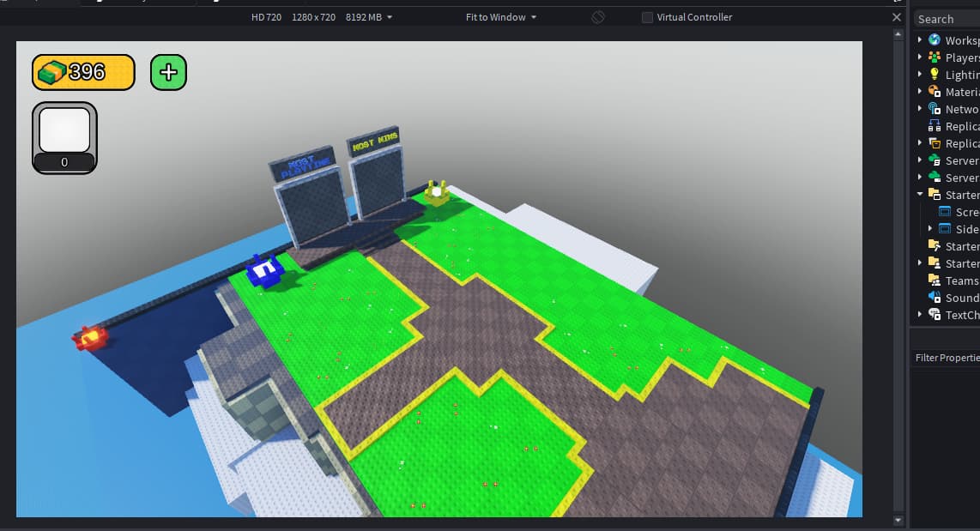Select the ReplicatedStorage box icon

pyautogui.click(x=935, y=143)
